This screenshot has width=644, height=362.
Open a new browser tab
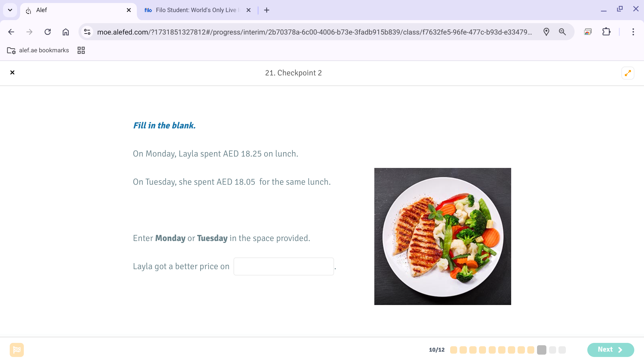coord(267,10)
